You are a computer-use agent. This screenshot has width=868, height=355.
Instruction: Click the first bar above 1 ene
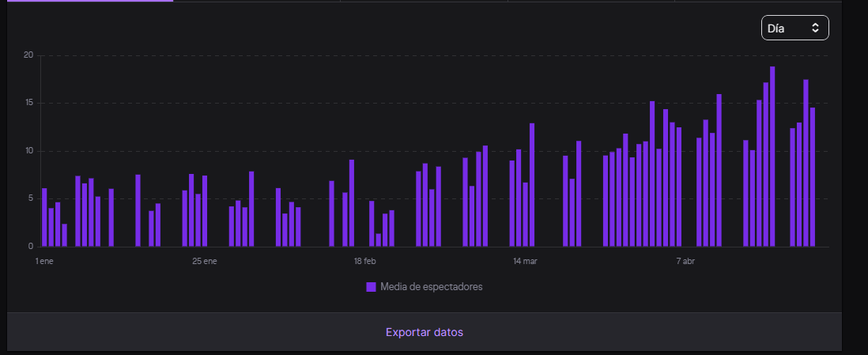coord(44,217)
